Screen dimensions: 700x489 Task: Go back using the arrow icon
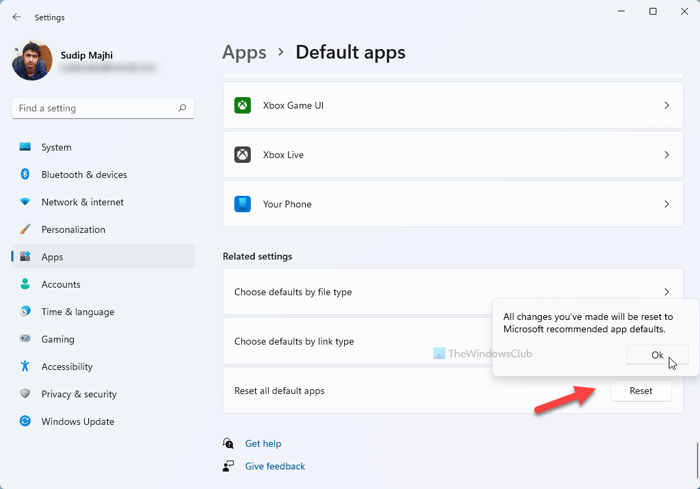(16, 17)
